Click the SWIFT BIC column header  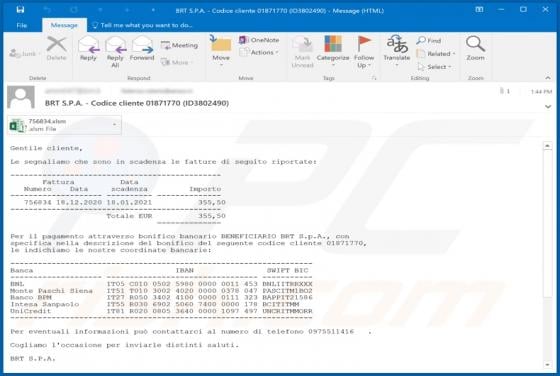click(288, 270)
